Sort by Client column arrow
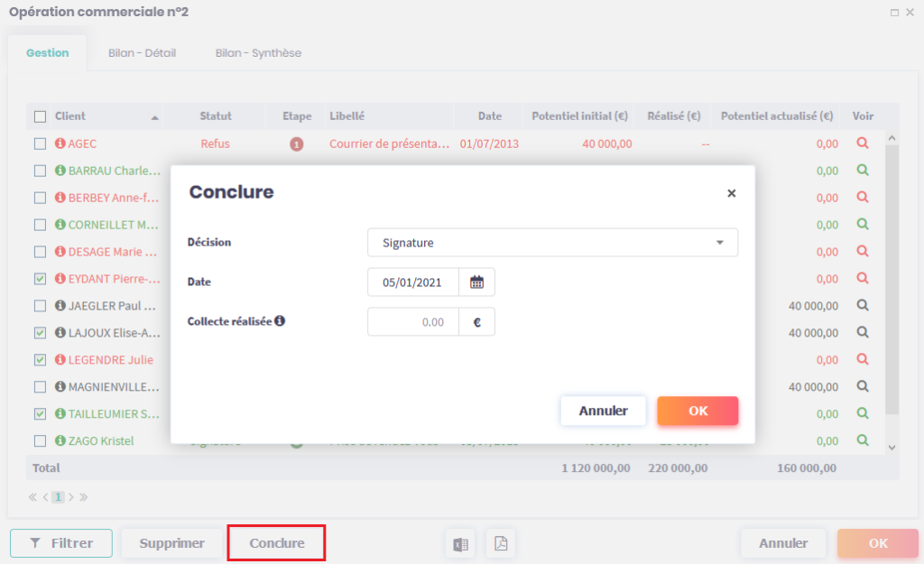The height and width of the screenshot is (564, 924). pos(154,117)
